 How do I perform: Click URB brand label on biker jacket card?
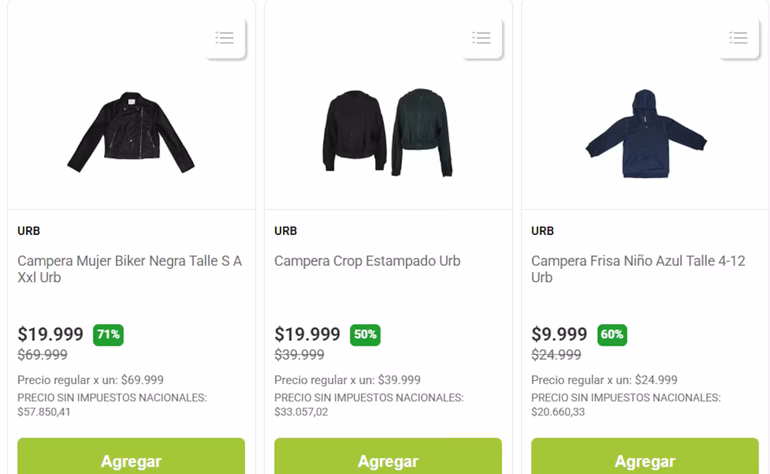coord(29,231)
